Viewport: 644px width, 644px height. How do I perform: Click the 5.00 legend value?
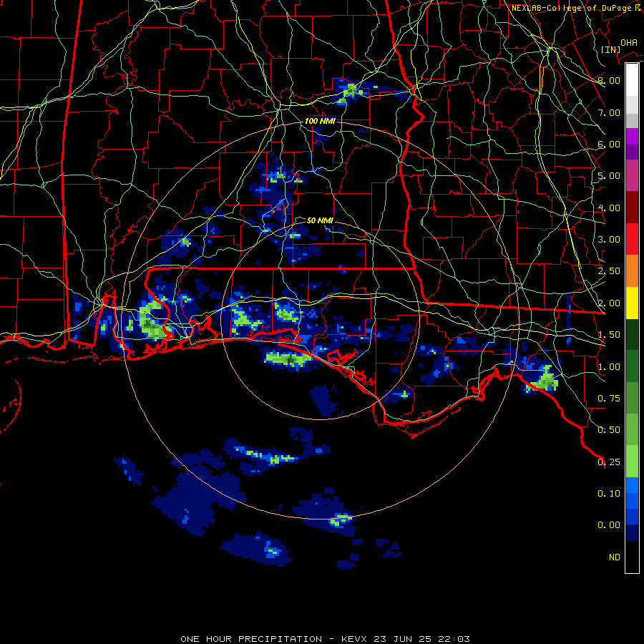(609, 176)
